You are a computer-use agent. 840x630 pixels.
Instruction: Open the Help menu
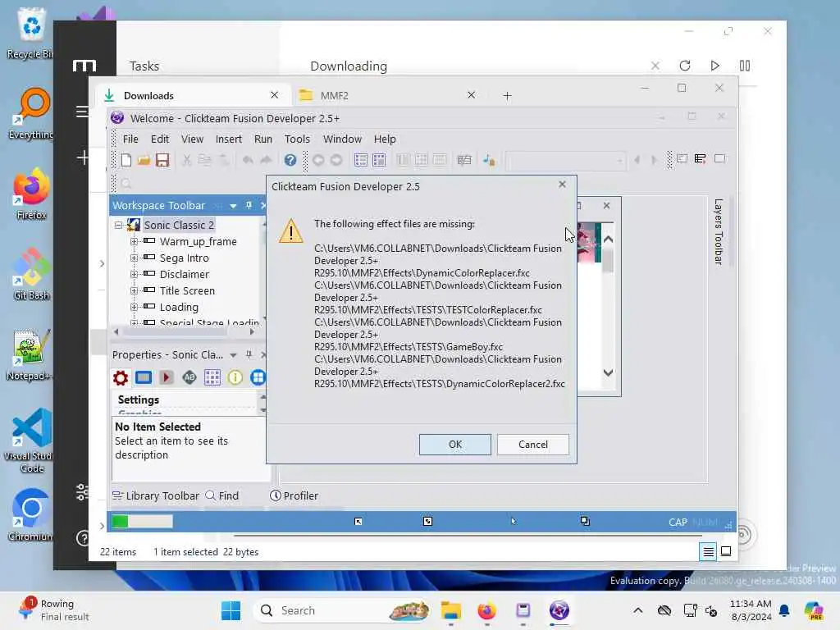[x=385, y=139]
